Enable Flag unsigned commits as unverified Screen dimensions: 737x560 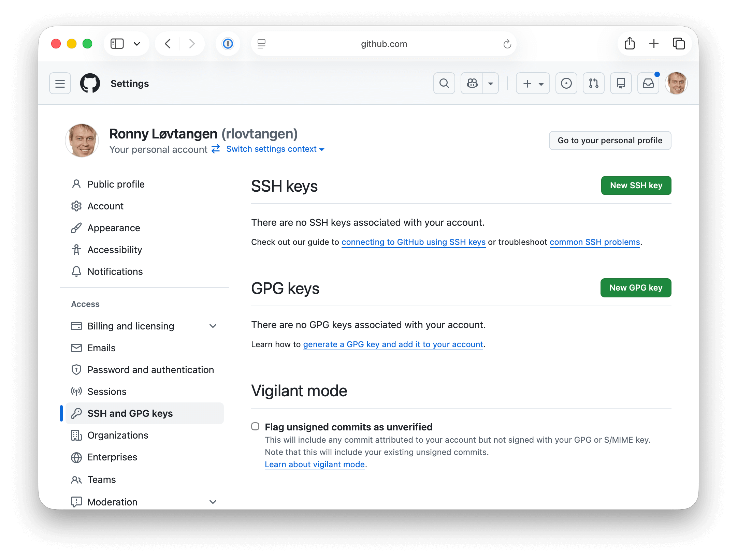255,426
